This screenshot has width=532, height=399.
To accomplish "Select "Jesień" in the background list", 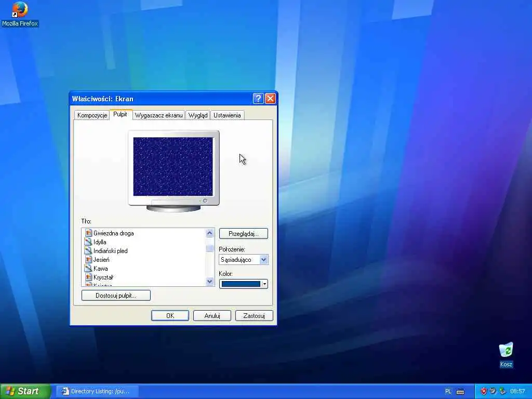I will pos(101,260).
